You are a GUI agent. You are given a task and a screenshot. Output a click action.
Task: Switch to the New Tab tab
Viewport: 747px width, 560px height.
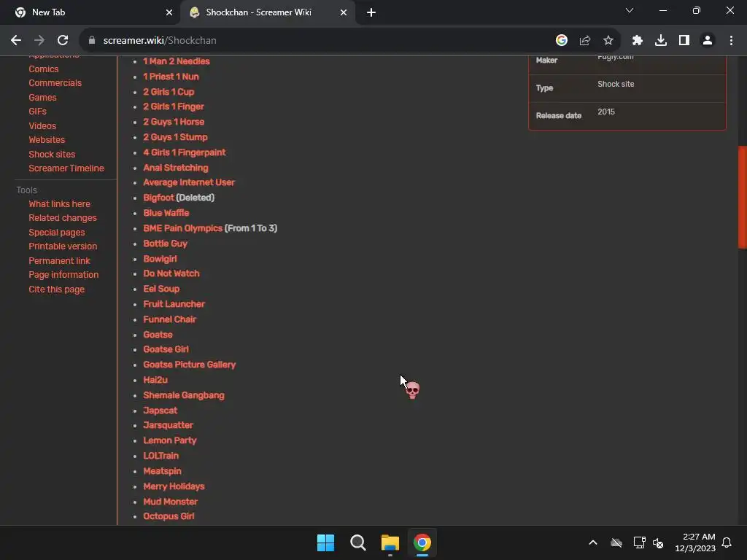(90, 12)
